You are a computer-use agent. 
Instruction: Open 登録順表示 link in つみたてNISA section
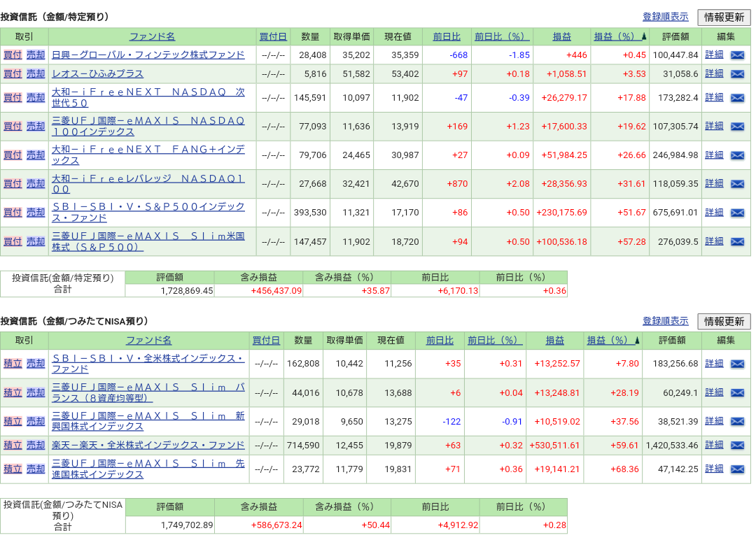coord(666,321)
